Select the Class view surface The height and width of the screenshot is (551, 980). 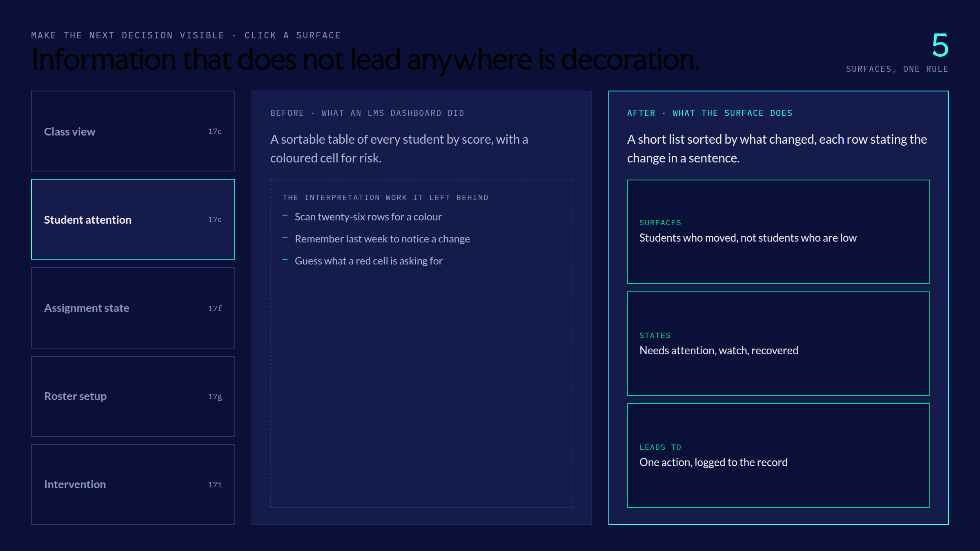[x=133, y=131]
